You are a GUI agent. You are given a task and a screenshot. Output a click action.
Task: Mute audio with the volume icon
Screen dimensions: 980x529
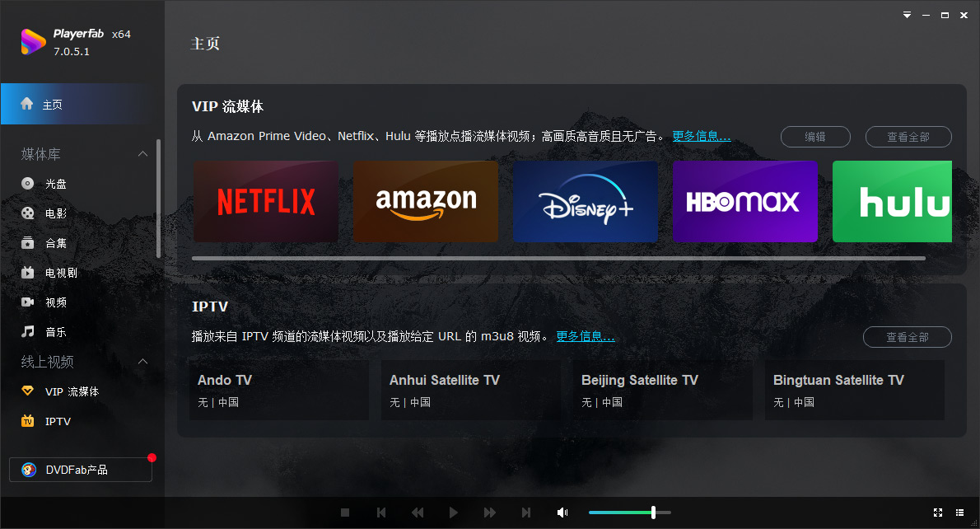[x=562, y=512]
